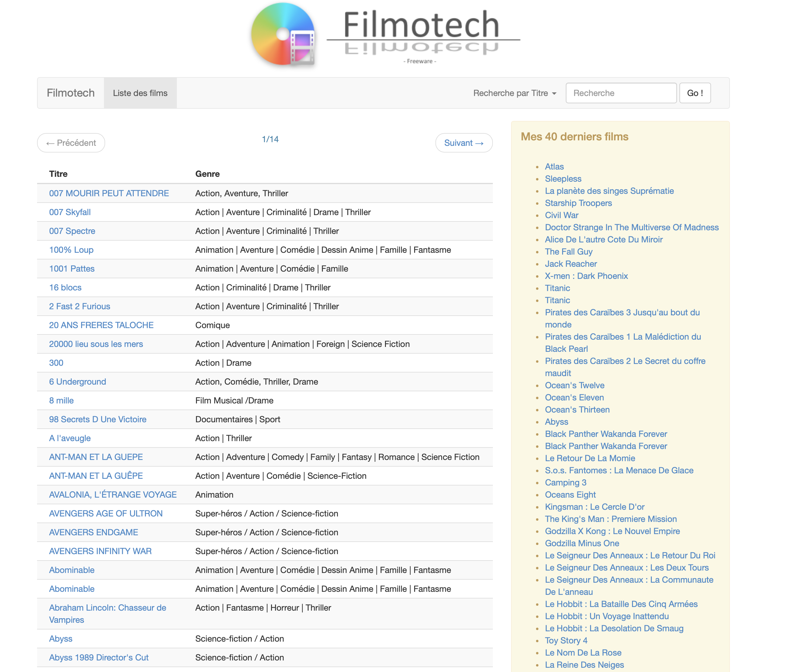Open the Recherche par Titre dropdown
787x672 pixels.
click(x=514, y=93)
